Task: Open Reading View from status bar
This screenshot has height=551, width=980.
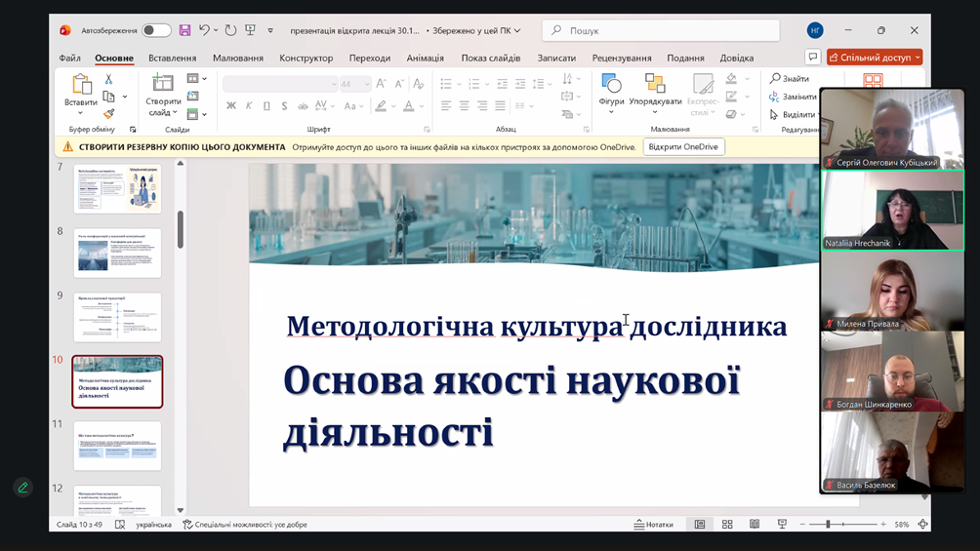Action: point(755,525)
